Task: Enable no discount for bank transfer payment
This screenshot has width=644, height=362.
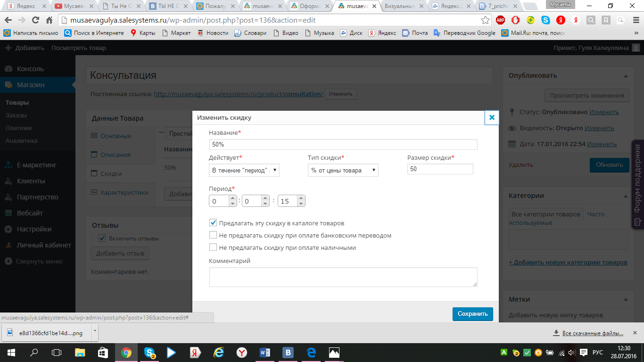Action: point(213,235)
